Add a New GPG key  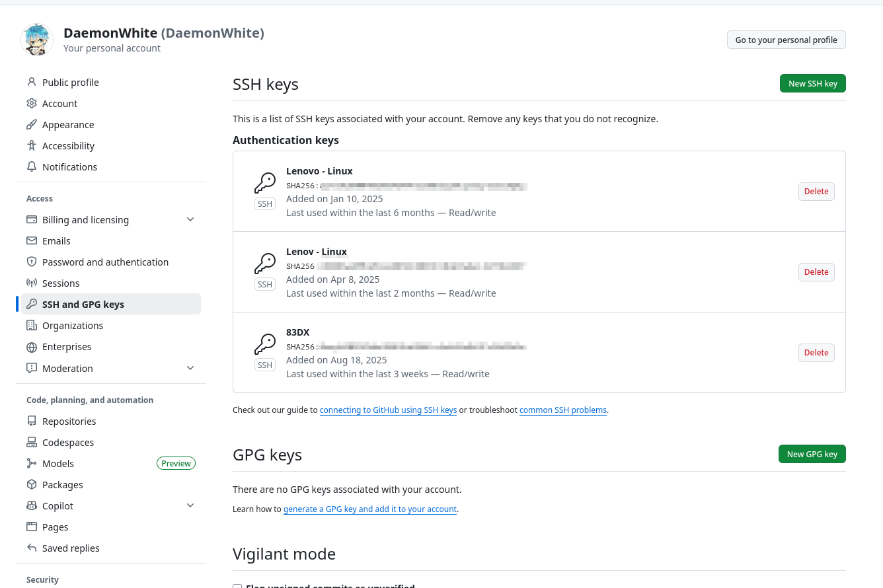pos(812,455)
